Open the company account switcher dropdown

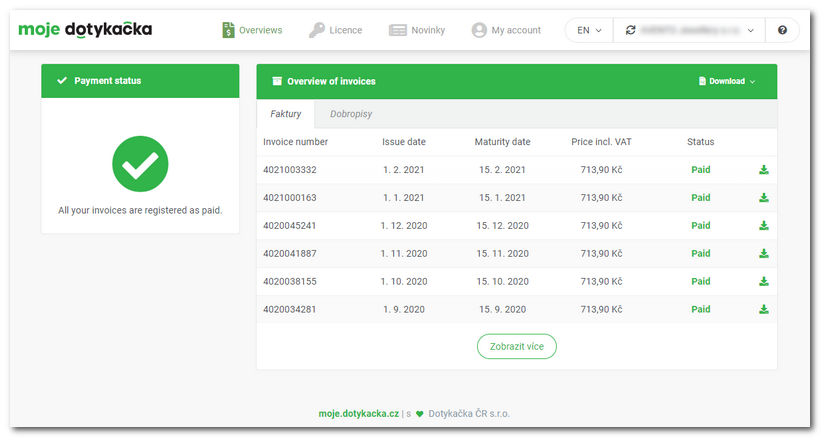tap(690, 30)
